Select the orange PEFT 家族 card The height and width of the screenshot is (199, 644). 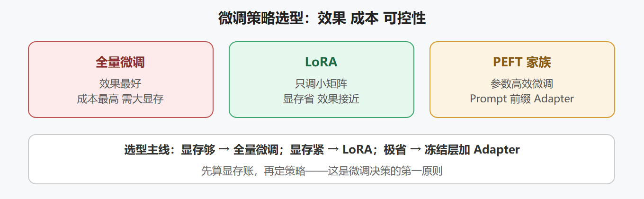522,80
